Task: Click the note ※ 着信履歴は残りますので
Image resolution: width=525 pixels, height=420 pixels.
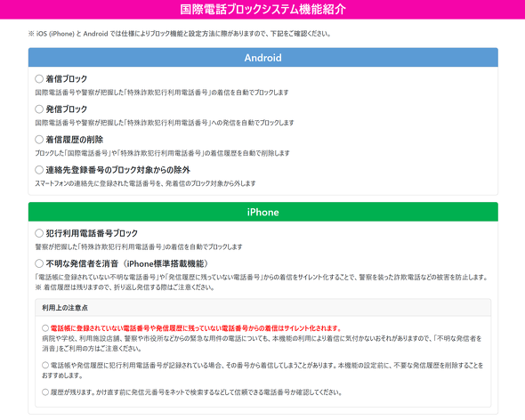Action: click(x=125, y=287)
